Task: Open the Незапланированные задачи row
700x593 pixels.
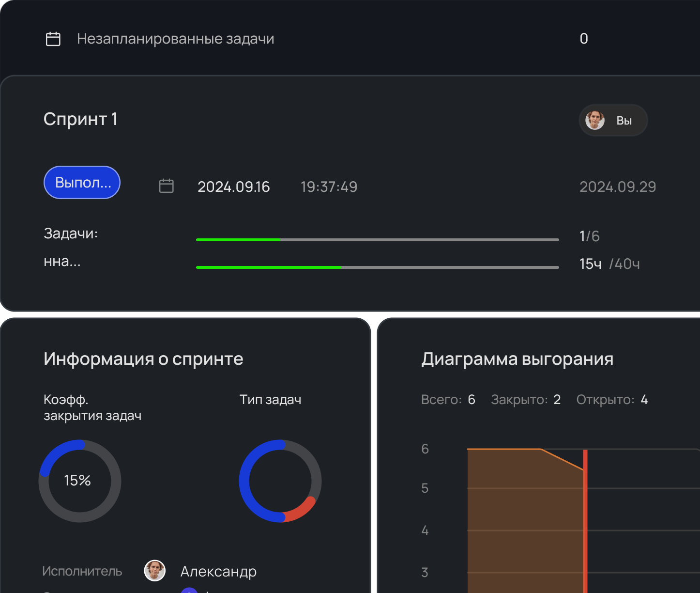Action: pyautogui.click(x=175, y=39)
